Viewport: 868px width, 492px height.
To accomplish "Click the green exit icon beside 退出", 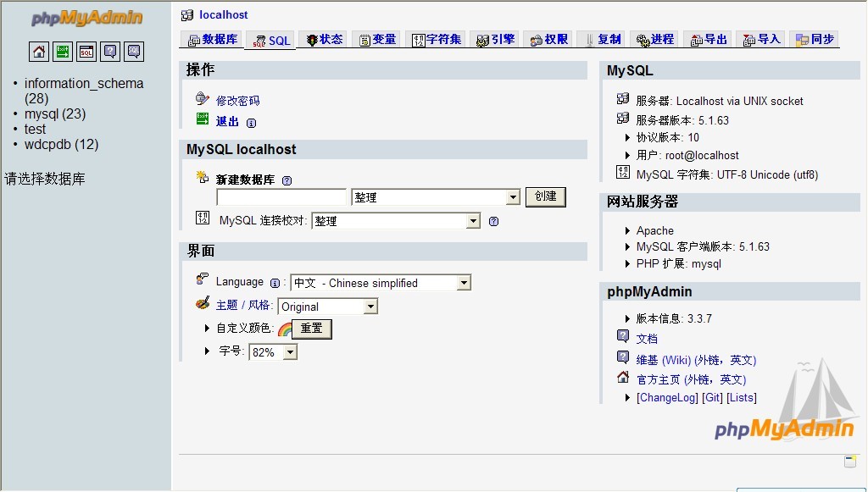I will (202, 119).
